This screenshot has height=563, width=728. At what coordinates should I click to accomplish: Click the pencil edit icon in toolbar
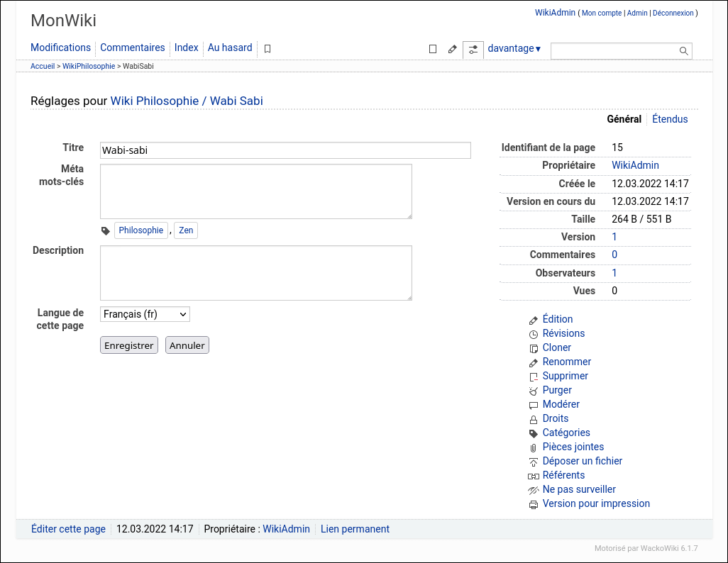453,49
